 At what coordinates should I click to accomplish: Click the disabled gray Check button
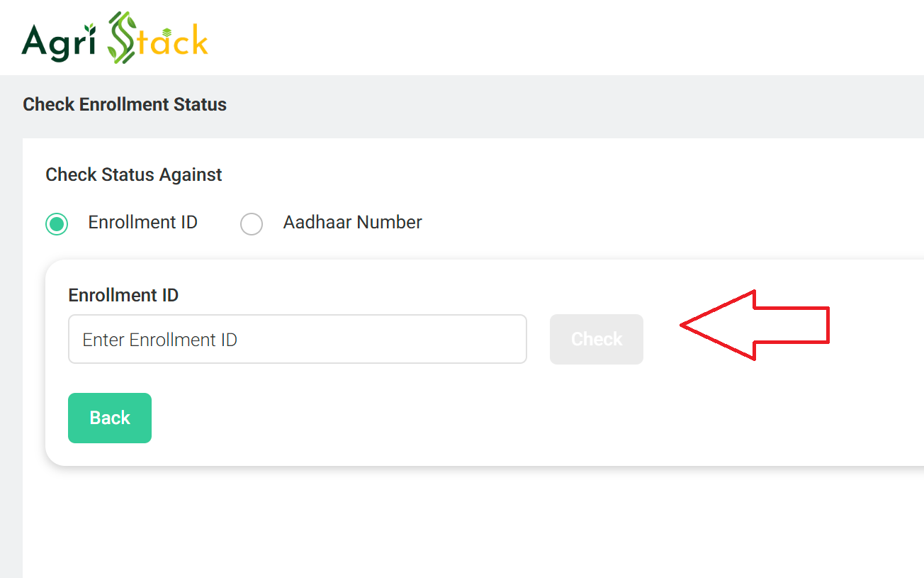click(x=596, y=339)
